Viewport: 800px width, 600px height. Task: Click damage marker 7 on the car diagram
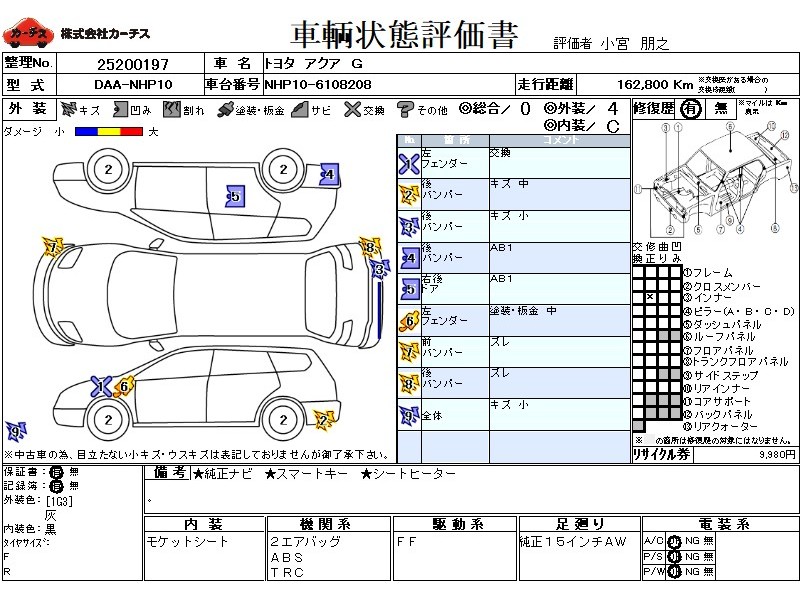pos(52,244)
